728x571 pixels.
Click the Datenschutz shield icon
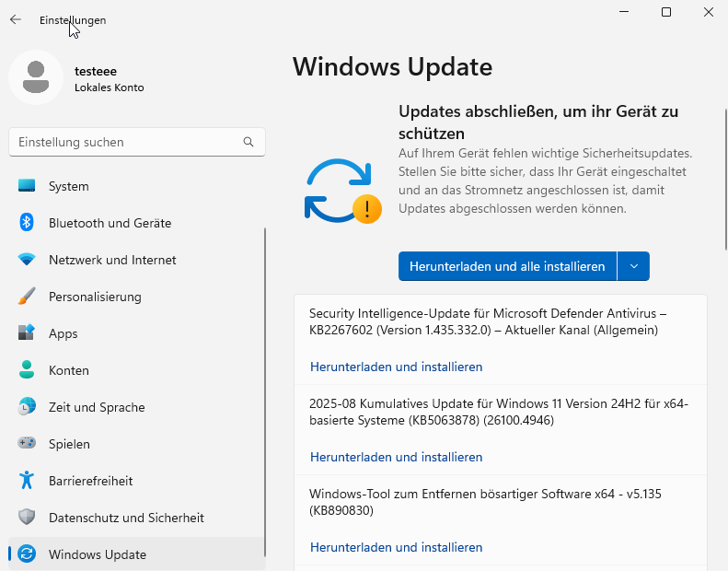pos(27,518)
